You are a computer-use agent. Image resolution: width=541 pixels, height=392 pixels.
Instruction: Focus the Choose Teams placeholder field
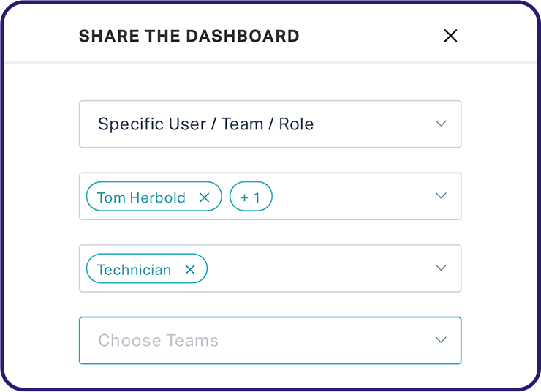point(270,340)
